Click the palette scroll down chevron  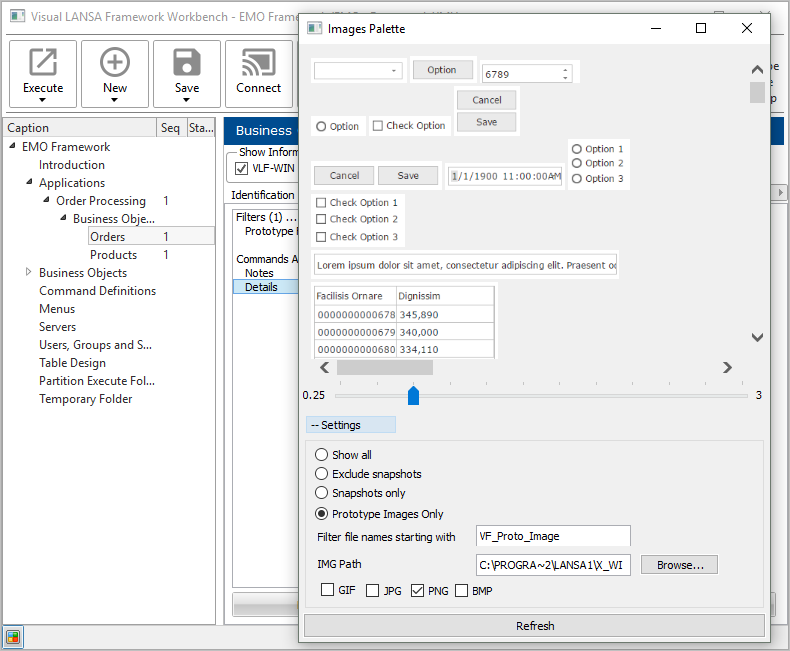click(757, 337)
